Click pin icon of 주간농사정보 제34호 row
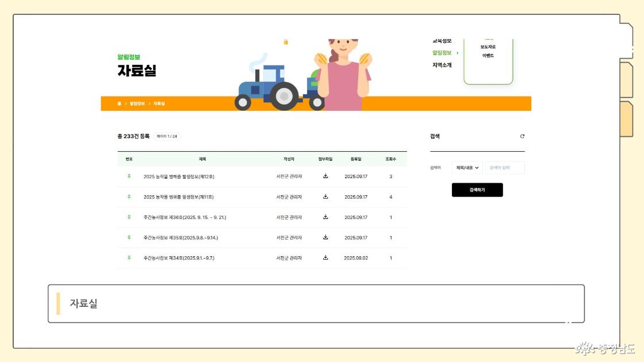Viewport: 644px width, 362px height. 129,258
